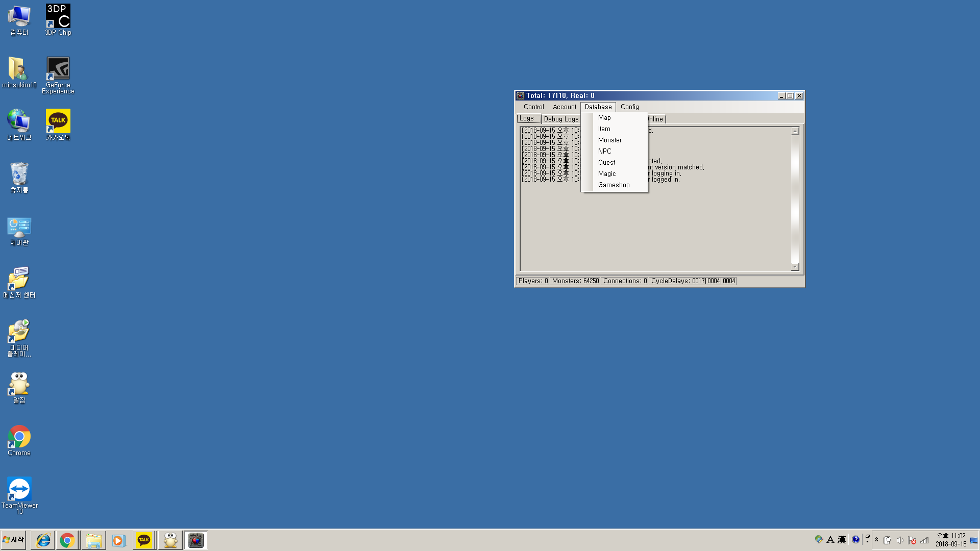This screenshot has height=551, width=980.
Task: Click the CycleDelays status field
Action: click(693, 281)
